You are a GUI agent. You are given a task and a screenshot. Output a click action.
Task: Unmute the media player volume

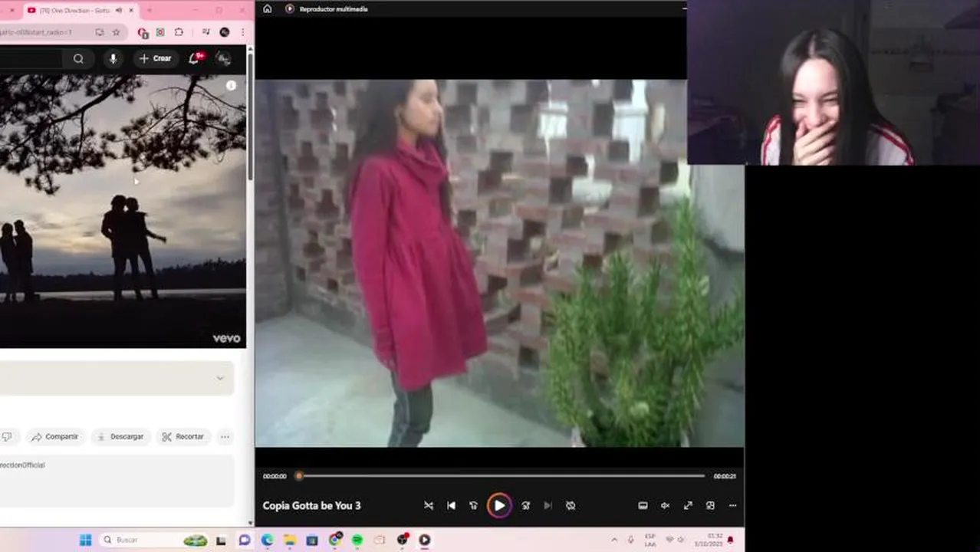pyautogui.click(x=665, y=505)
